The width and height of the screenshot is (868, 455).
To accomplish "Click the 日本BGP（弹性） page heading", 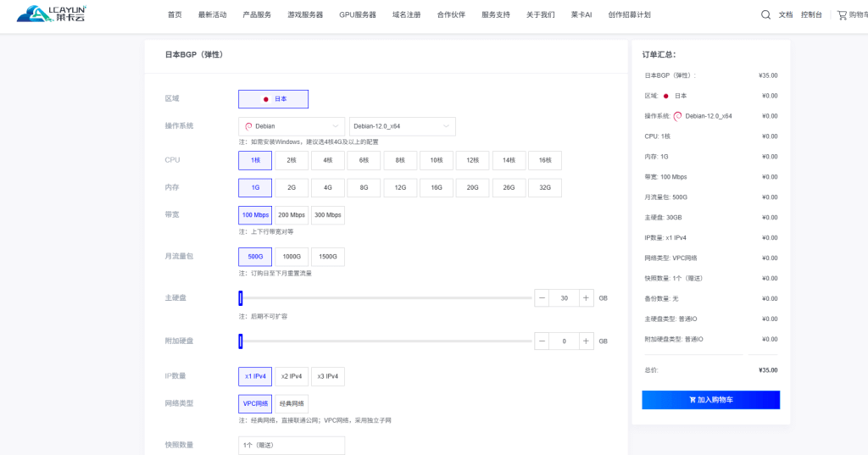I will (x=194, y=55).
